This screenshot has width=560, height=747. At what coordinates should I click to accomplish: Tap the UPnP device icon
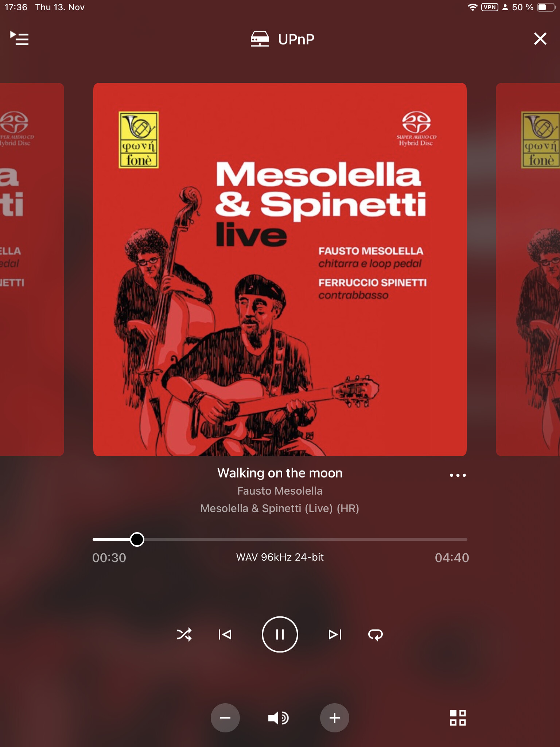260,39
